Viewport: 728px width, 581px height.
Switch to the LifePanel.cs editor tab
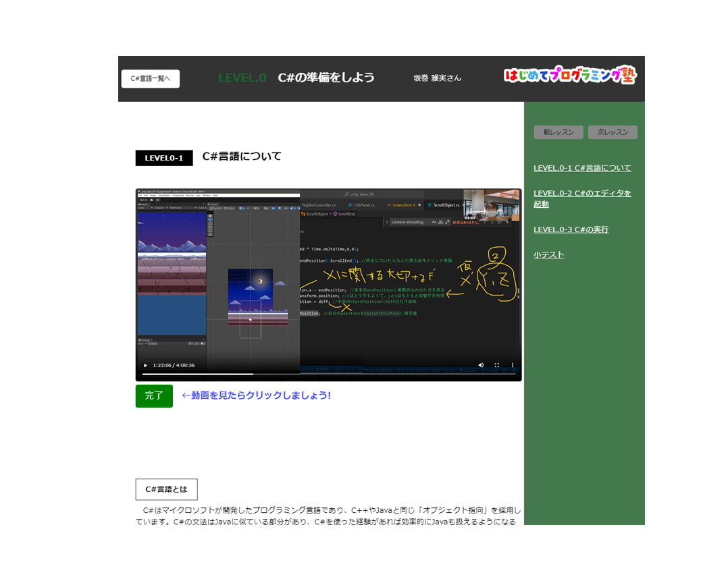pos(361,205)
